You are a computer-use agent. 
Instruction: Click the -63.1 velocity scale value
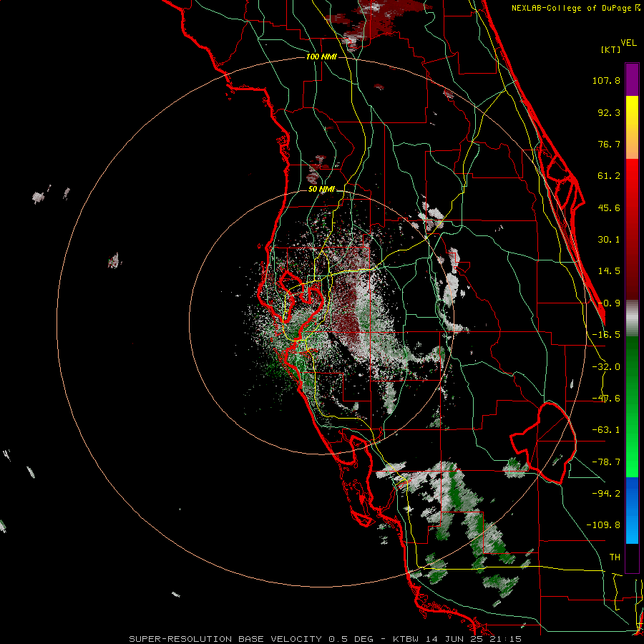point(606,430)
